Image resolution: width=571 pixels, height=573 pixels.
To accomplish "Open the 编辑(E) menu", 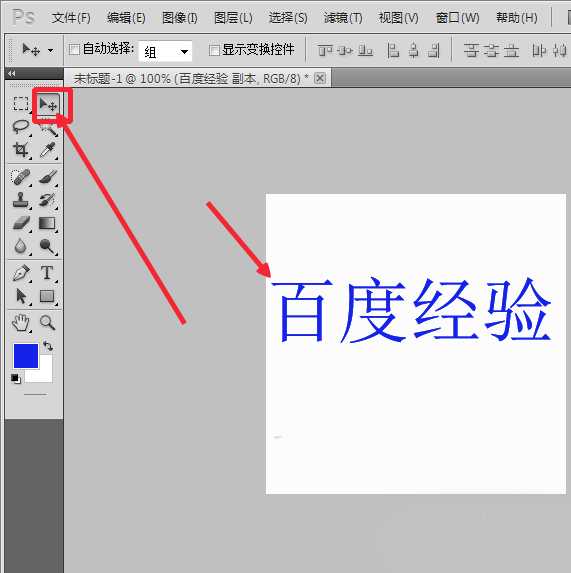I will pos(126,18).
